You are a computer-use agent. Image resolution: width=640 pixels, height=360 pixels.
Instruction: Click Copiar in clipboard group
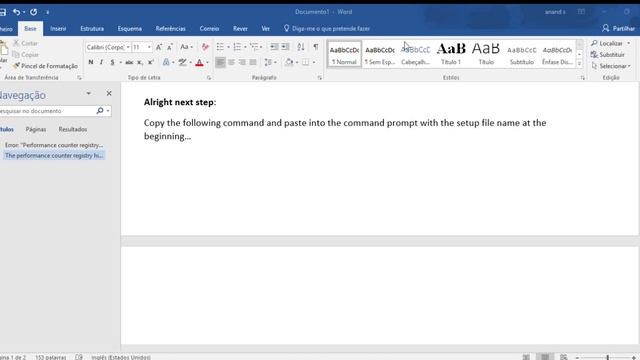[x=26, y=54]
